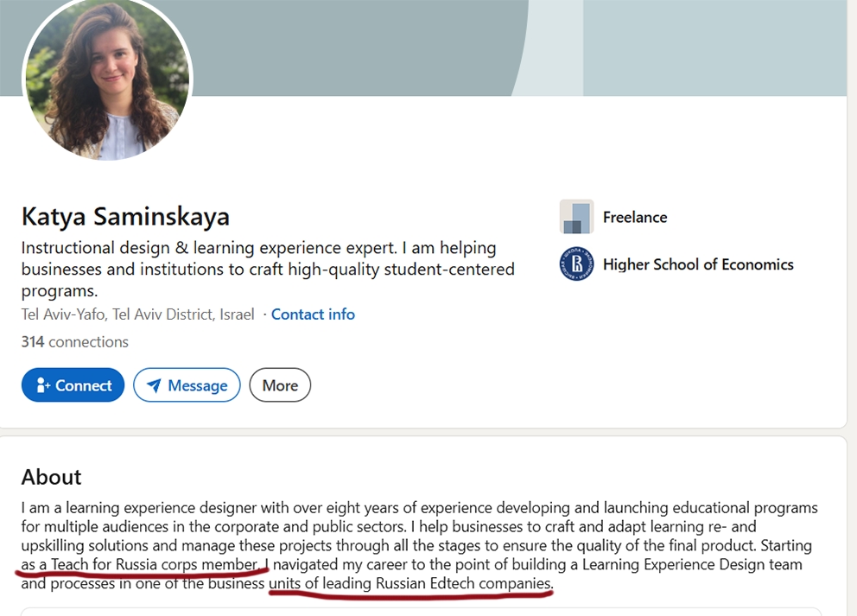Click the About summary first line

(419, 508)
